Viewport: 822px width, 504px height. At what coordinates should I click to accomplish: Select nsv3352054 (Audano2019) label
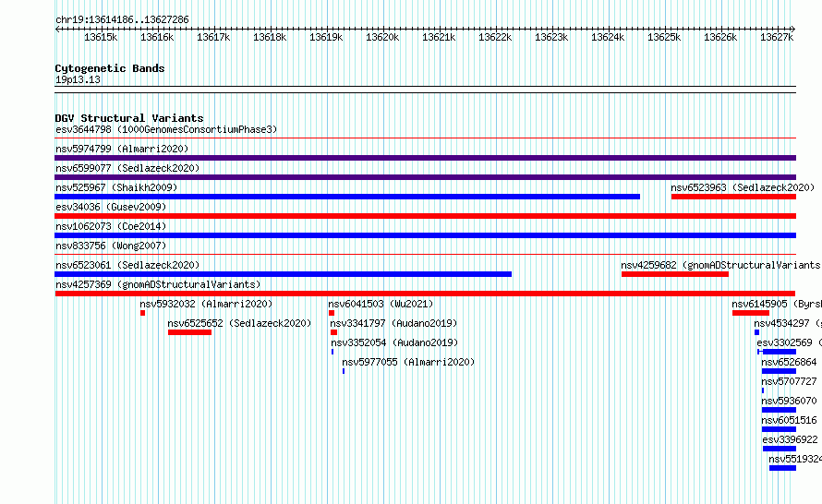coord(394,342)
